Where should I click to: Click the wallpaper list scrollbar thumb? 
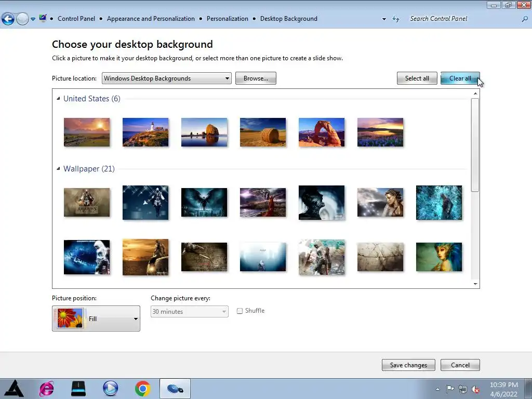(475, 145)
